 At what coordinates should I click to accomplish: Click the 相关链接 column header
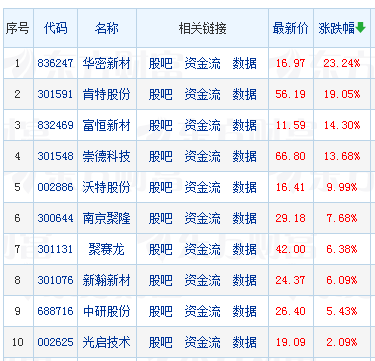(x=202, y=28)
